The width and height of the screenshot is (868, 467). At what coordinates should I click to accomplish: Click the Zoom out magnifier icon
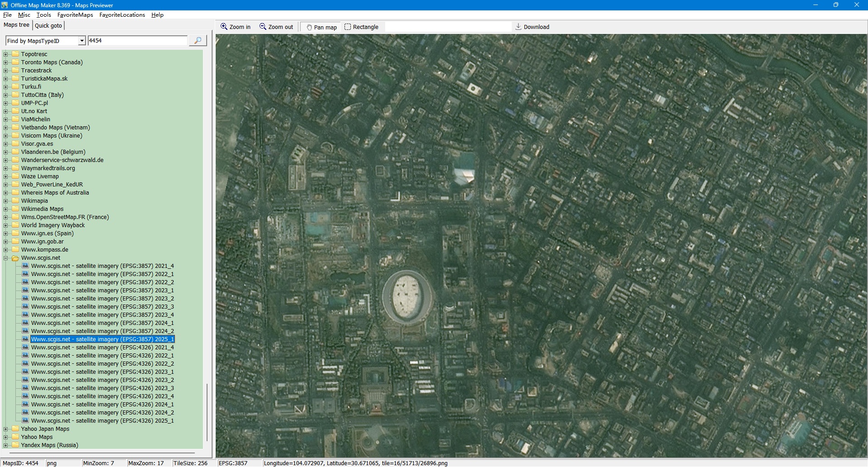point(263,27)
